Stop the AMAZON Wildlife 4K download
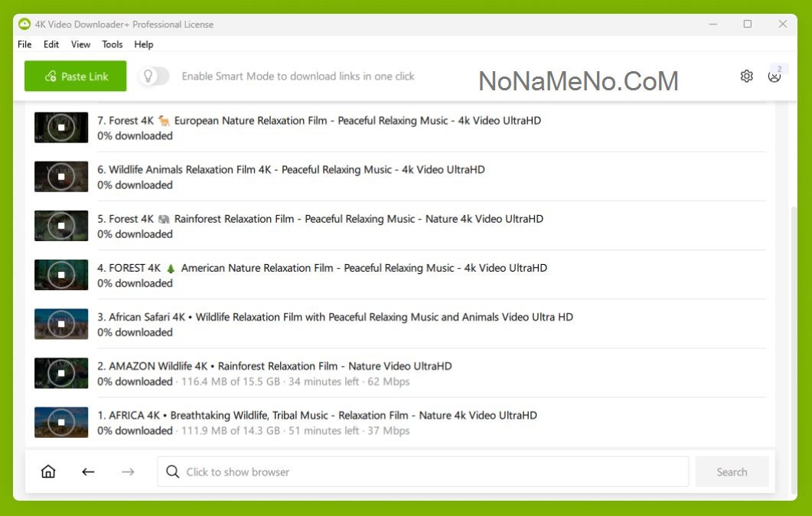Image resolution: width=812 pixels, height=516 pixels. [61, 374]
